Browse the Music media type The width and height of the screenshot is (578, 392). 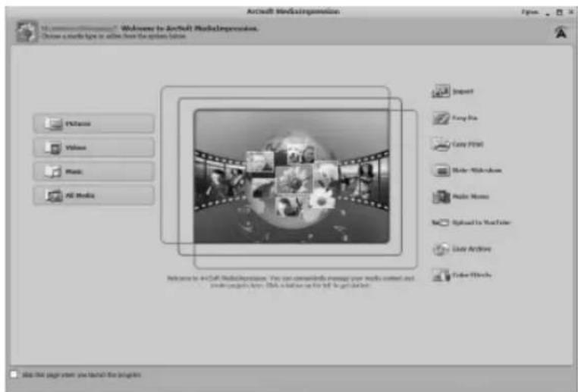pyautogui.click(x=93, y=171)
